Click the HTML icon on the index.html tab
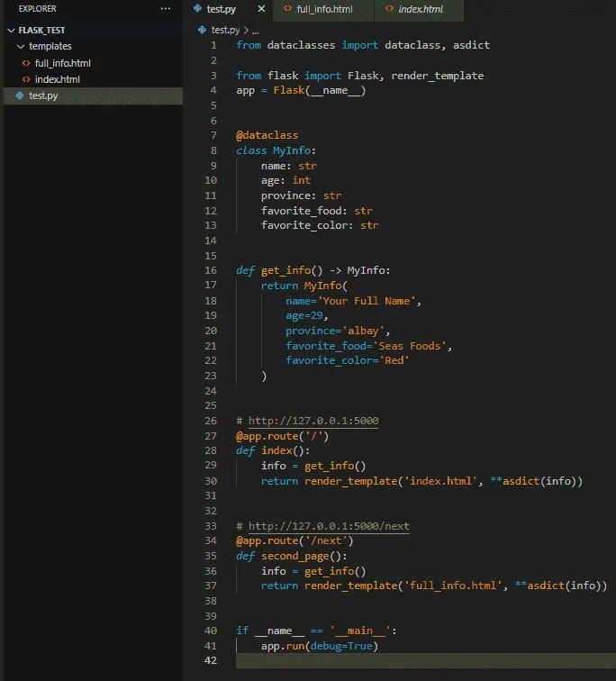The height and width of the screenshot is (681, 616). pos(389,9)
